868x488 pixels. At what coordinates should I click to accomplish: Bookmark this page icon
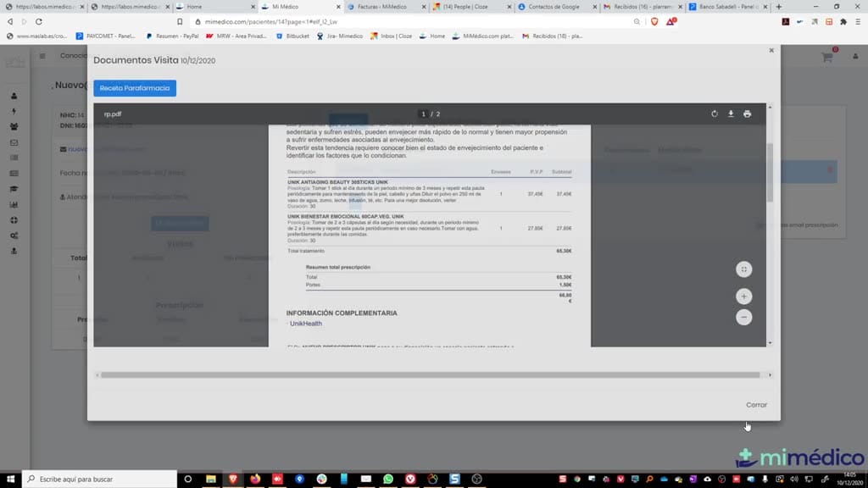(x=180, y=21)
